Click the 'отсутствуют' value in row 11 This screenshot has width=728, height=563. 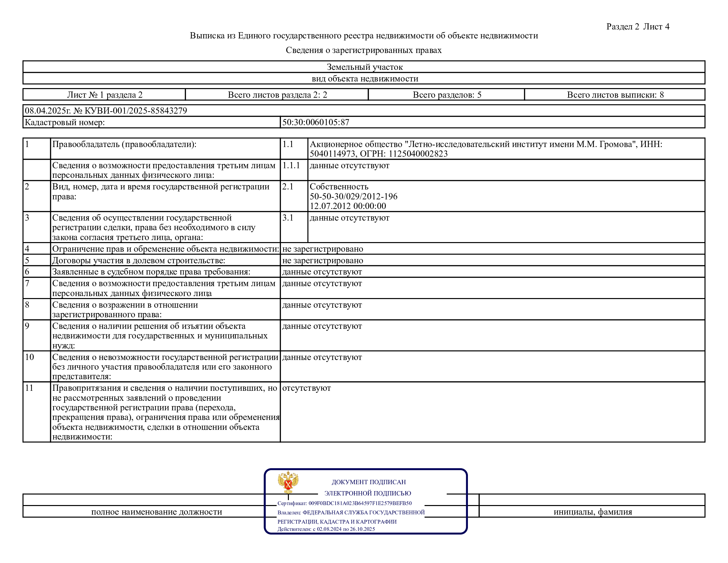[x=306, y=388]
